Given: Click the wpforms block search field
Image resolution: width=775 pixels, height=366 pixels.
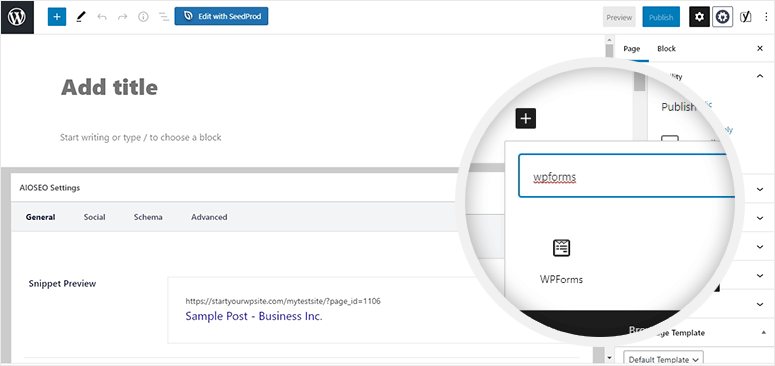Looking at the screenshot, I should (x=626, y=175).
